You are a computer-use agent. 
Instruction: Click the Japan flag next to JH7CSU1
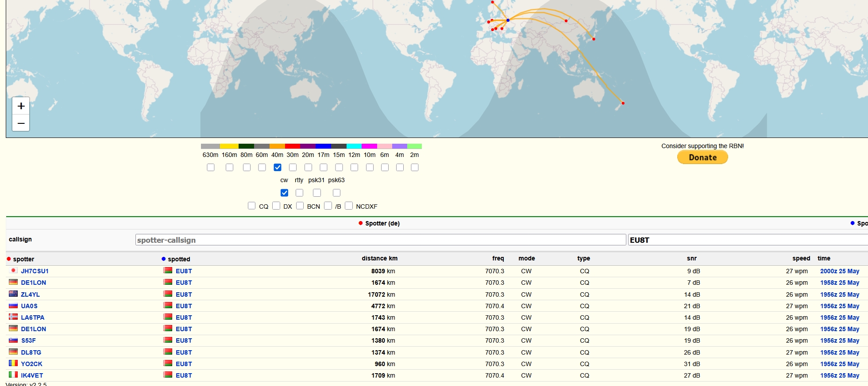point(13,271)
